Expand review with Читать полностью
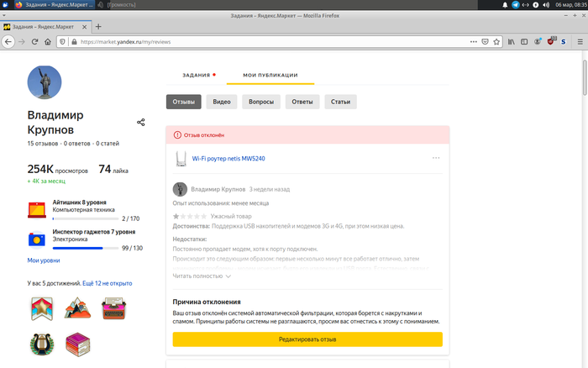 click(x=202, y=276)
